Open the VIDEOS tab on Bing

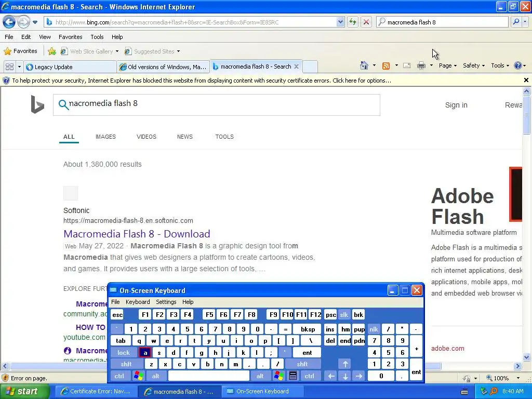click(x=146, y=137)
